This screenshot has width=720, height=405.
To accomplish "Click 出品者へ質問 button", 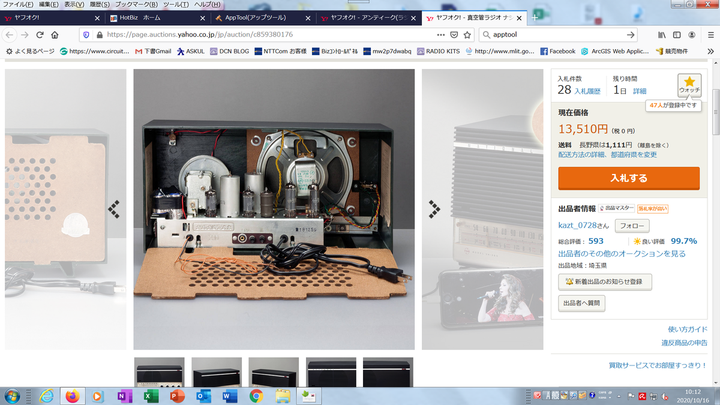I will coord(582,303).
